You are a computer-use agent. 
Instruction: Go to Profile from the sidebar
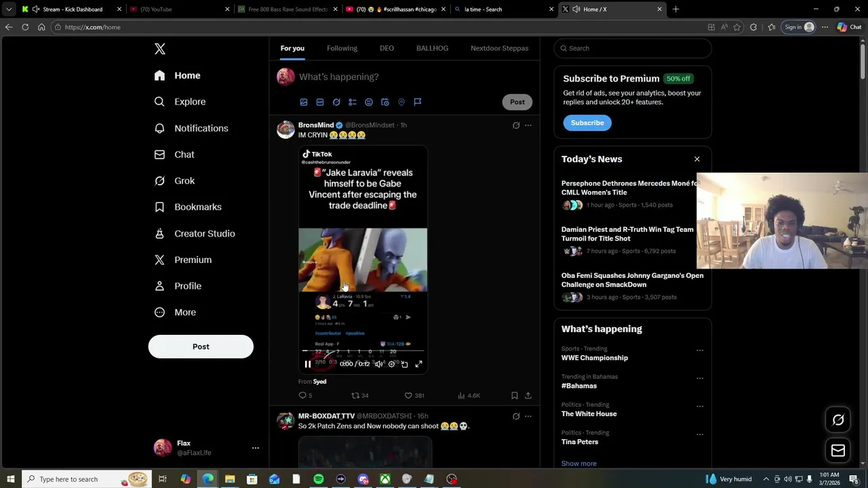pos(178,286)
